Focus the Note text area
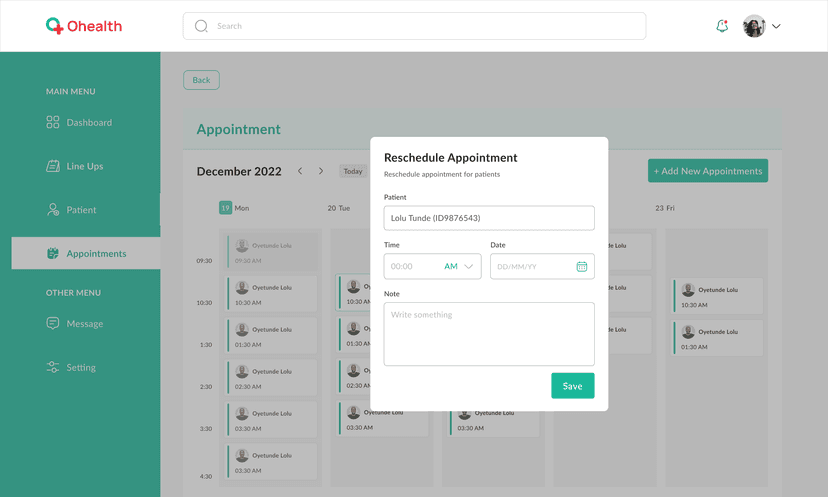This screenshot has width=828, height=497. pos(488,334)
